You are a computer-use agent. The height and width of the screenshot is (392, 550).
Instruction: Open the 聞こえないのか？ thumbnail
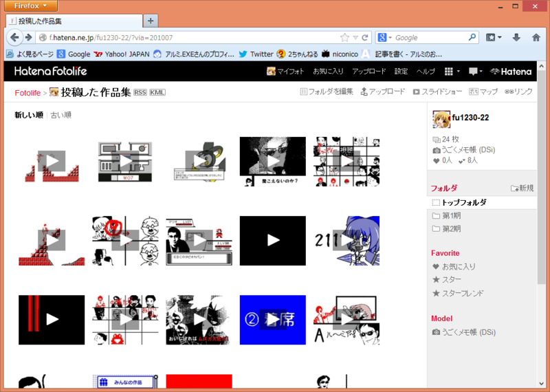coord(272,162)
